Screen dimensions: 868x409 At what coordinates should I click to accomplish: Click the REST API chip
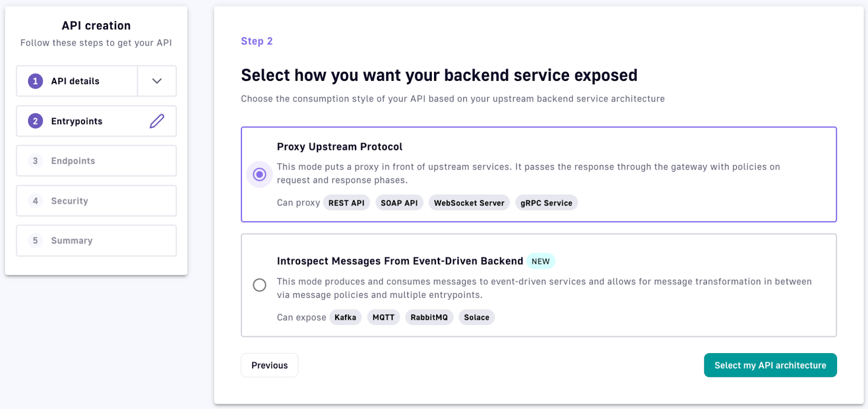[346, 203]
